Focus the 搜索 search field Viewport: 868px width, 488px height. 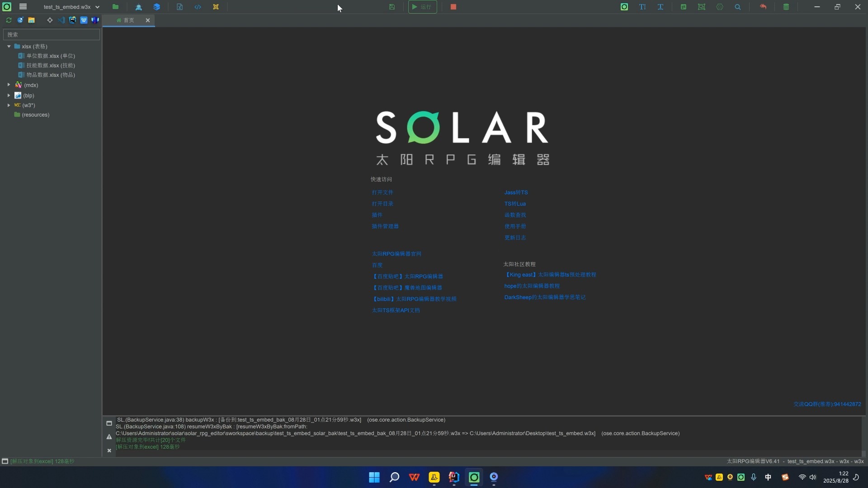pyautogui.click(x=52, y=34)
